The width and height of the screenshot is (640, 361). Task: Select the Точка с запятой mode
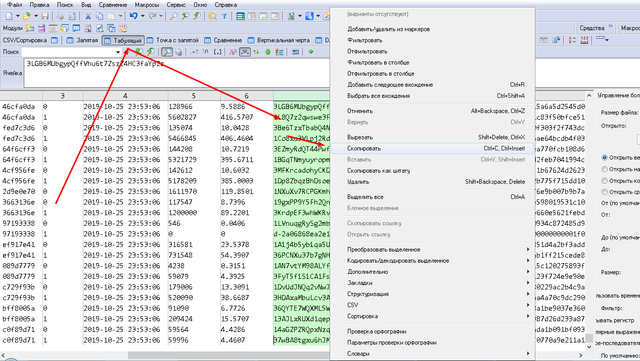pos(173,40)
